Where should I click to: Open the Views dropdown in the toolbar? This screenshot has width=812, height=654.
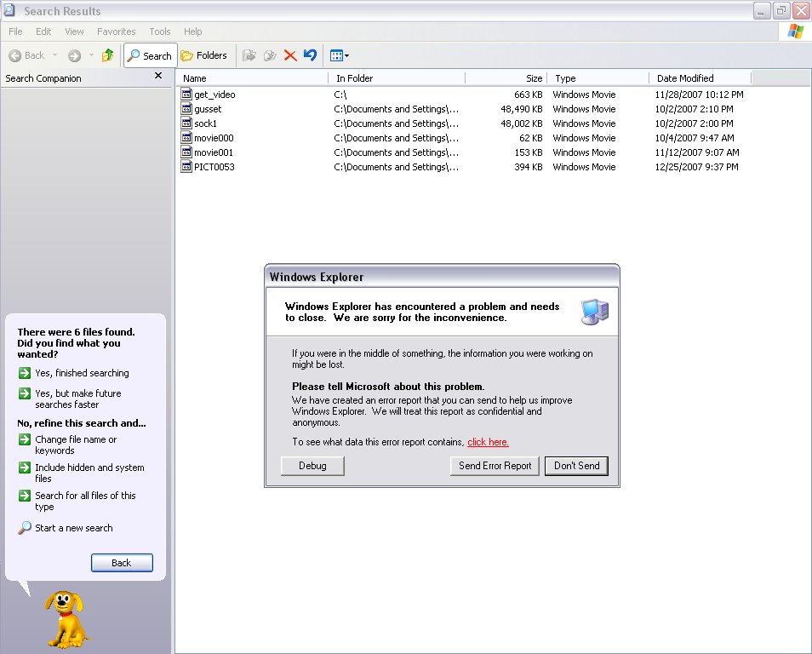click(x=340, y=55)
